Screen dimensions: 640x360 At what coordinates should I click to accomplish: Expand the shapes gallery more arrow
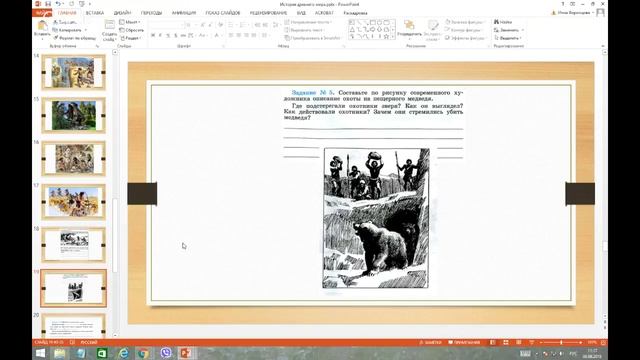coord(393,37)
